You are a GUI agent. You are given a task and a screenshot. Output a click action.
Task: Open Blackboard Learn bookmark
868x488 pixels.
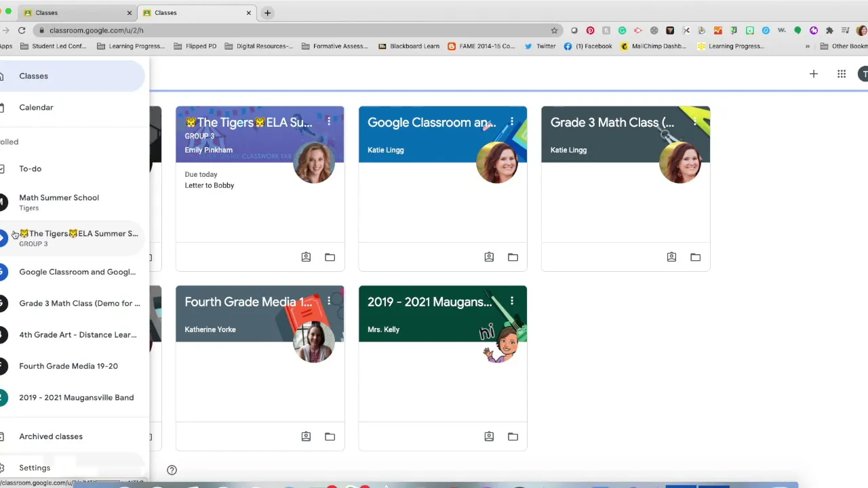409,46
